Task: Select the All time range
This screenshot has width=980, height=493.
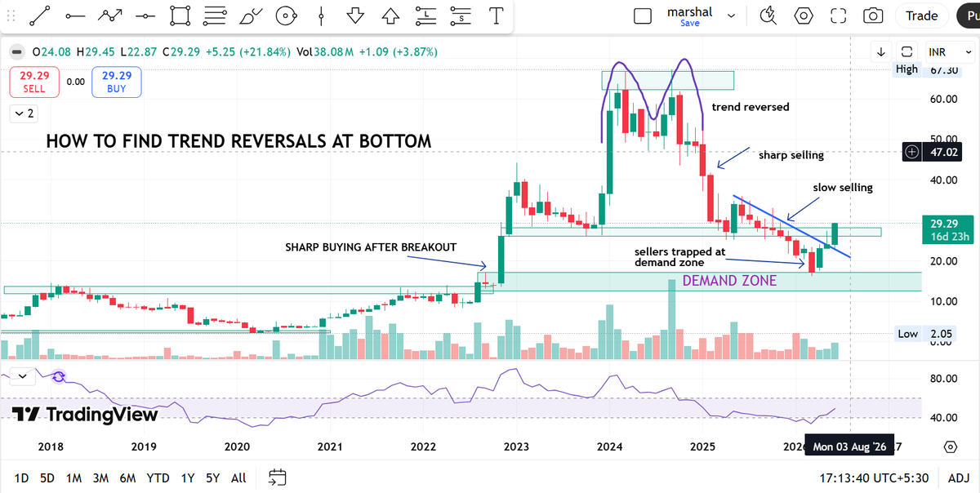Action: coord(238,477)
